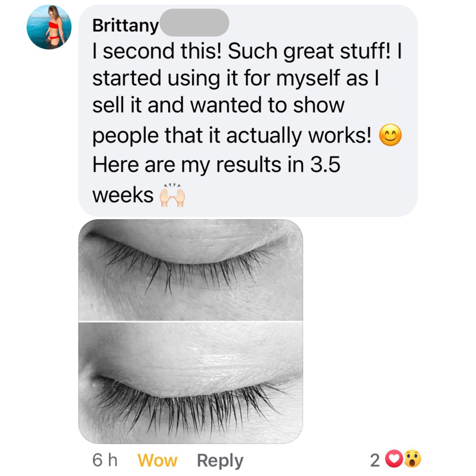Toggle the yellow Wow reaction label
The width and height of the screenshot is (476, 476).
pos(157,460)
